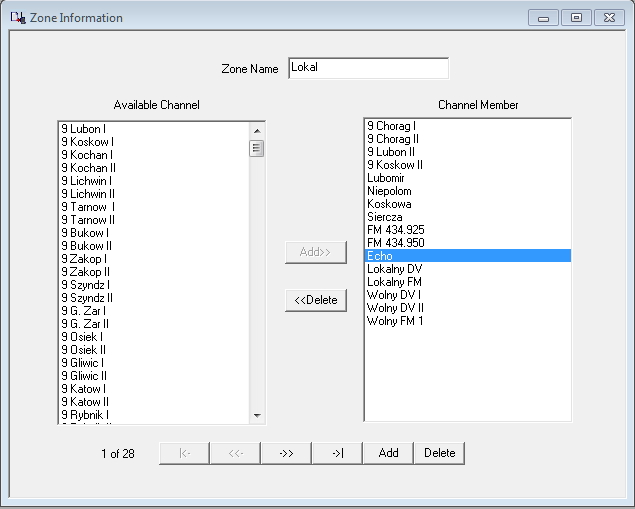Click the Zone Information window title icon
The width and height of the screenshot is (635, 509).
point(18,18)
